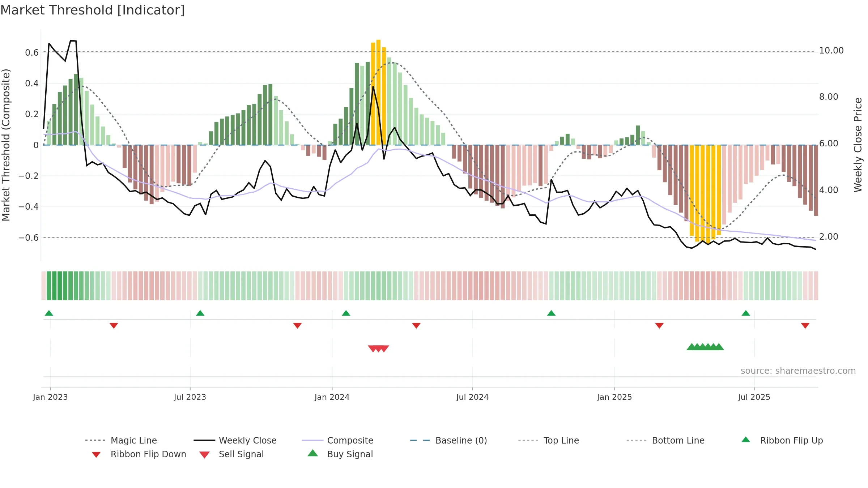This screenshot has height=488, width=868.
Task: Click the Weekly Close Price axis title
Action: click(x=858, y=145)
